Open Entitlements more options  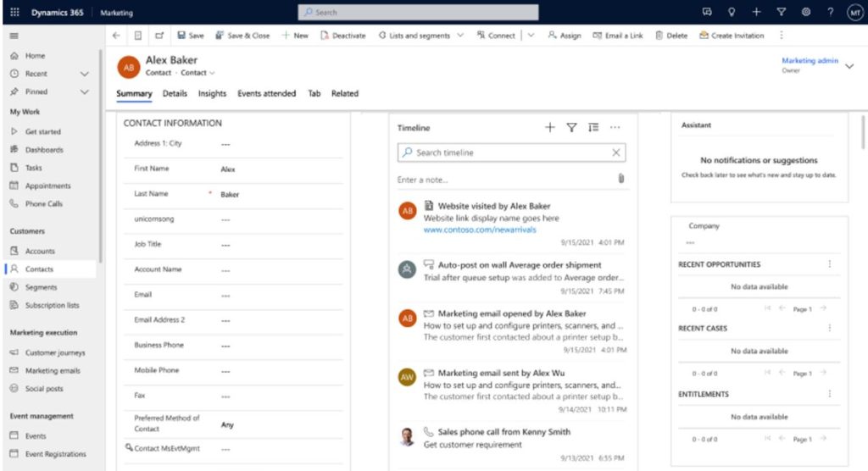[x=829, y=394]
